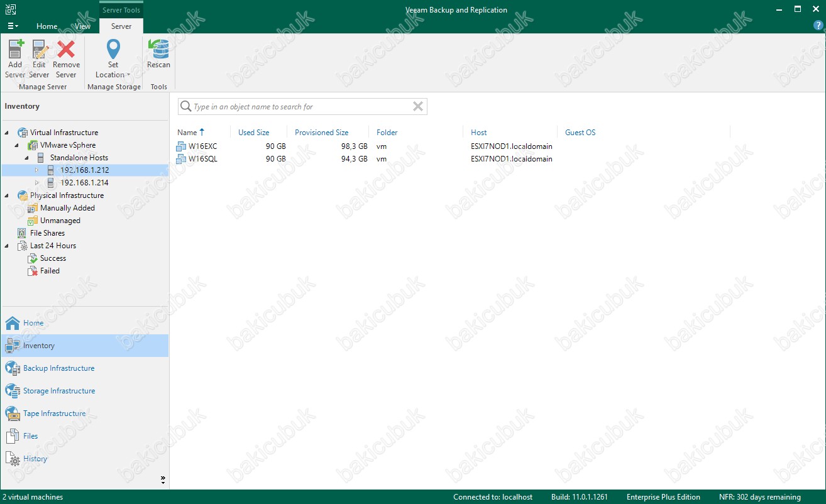826x504 pixels.
Task: Expand the 192.168.1.214 host node
Action: pos(37,183)
